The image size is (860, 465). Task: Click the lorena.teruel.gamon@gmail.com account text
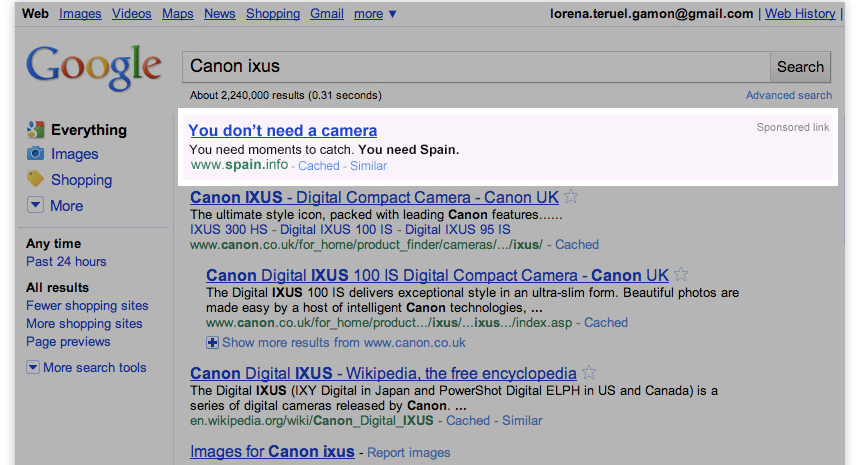652,14
